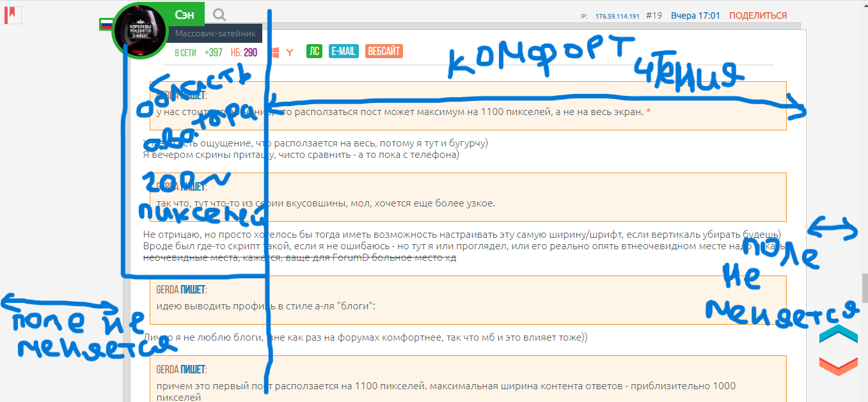
Task: Send a private message via ЛС button
Action: [x=314, y=52]
